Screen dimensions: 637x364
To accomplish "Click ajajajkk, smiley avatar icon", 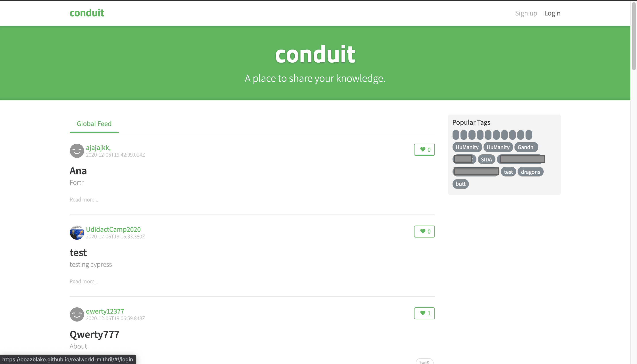I will (x=77, y=151).
